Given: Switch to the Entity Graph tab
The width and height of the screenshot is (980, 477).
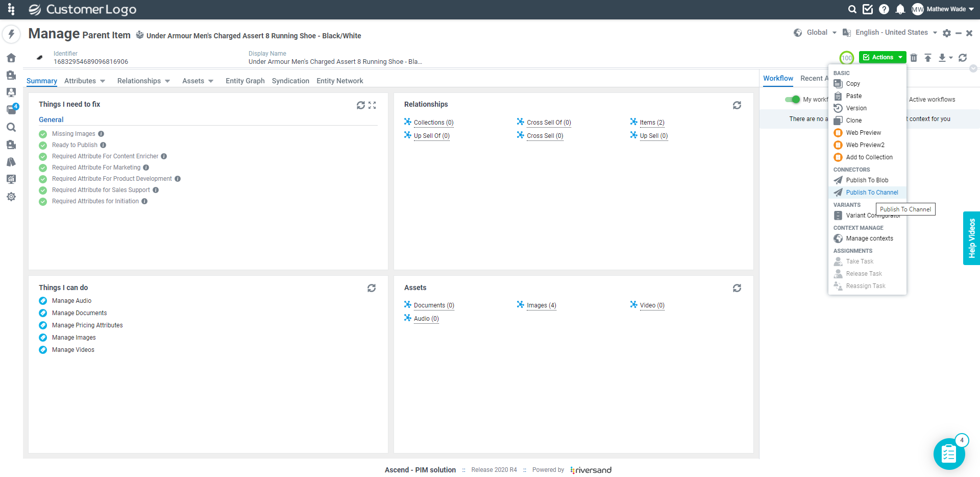Looking at the screenshot, I should [x=245, y=81].
